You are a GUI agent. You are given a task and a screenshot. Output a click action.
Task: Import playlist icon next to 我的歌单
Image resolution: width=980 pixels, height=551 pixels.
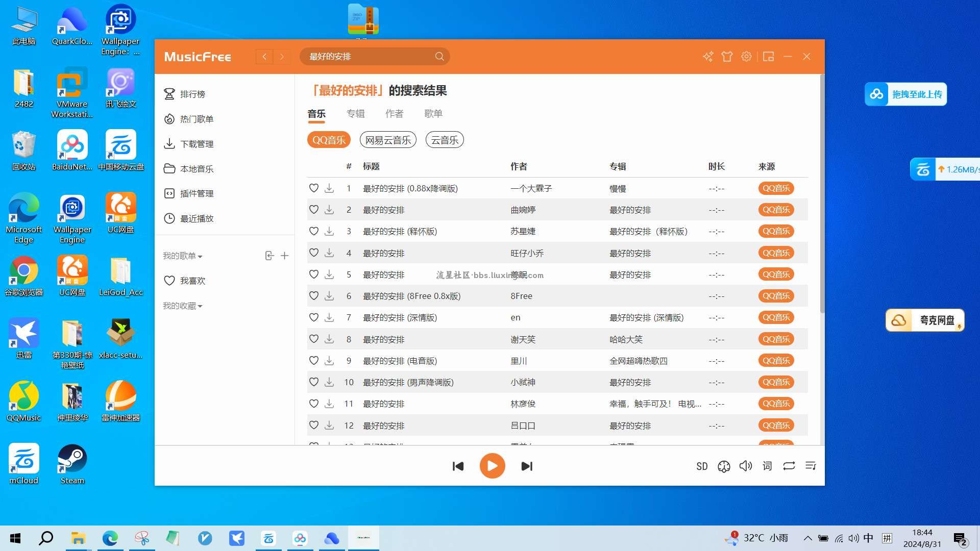[269, 256]
